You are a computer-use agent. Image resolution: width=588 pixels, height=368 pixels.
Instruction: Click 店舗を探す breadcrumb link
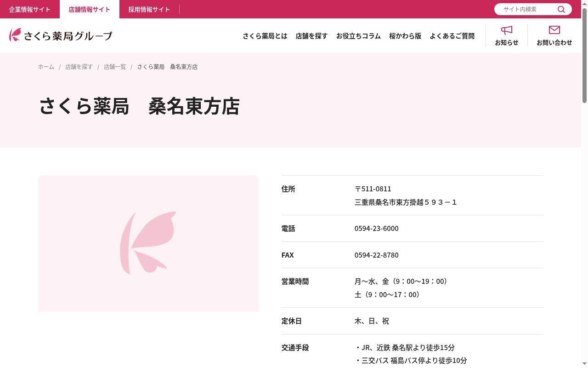79,67
